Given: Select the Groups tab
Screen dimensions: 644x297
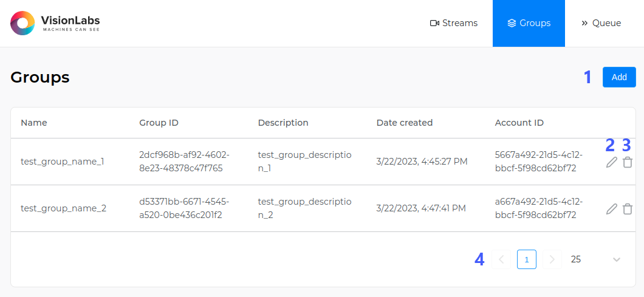Looking at the screenshot, I should [529, 23].
